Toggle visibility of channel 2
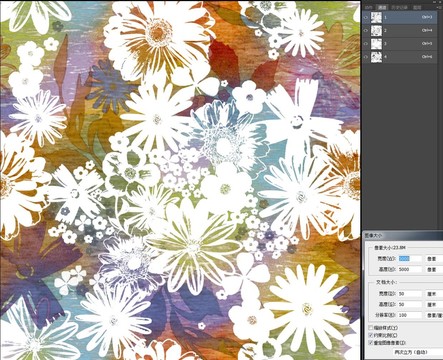The image size is (443, 360). (x=366, y=30)
